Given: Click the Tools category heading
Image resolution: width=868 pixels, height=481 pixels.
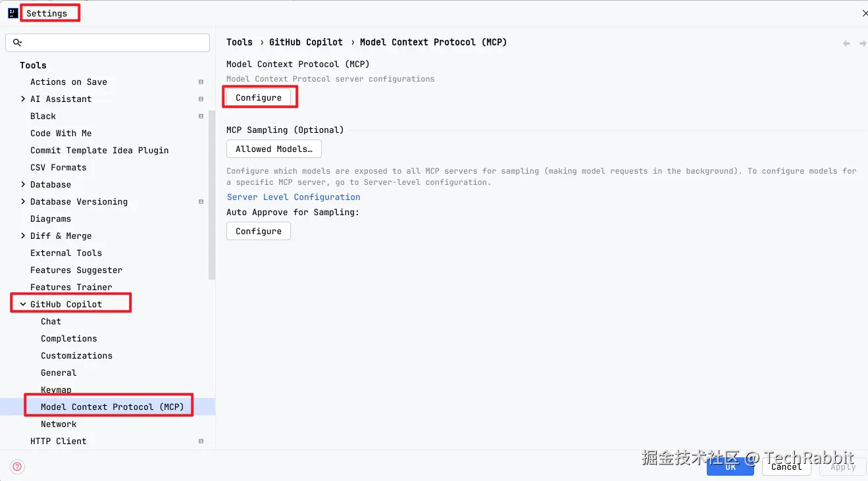Looking at the screenshot, I should point(33,65).
